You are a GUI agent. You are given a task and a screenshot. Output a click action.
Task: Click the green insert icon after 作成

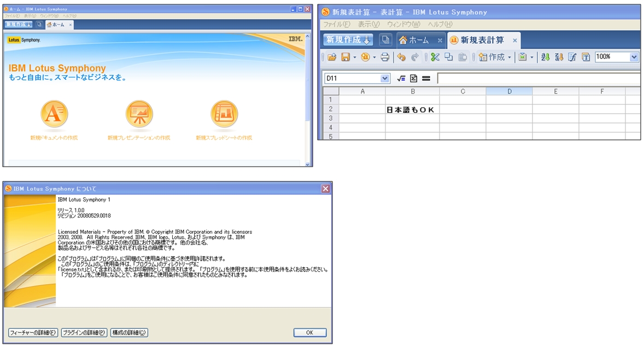523,57
